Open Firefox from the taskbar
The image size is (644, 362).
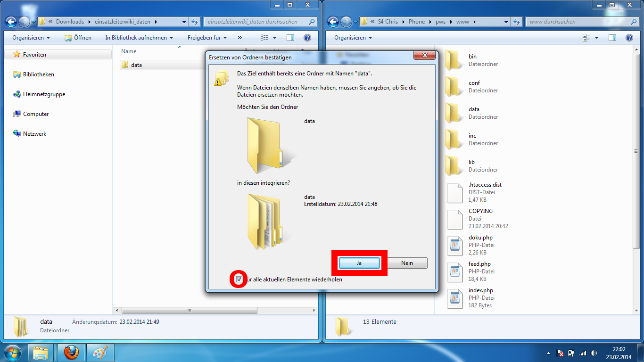point(71,352)
